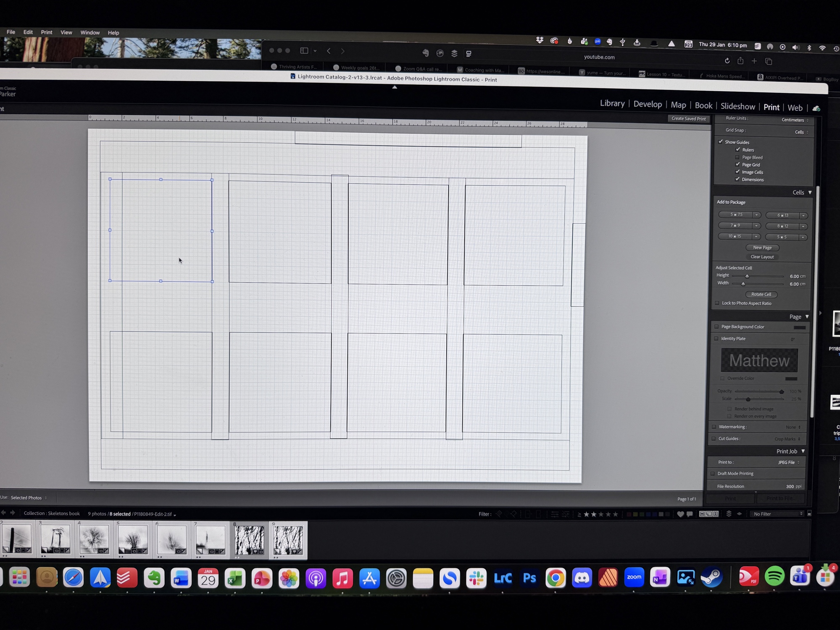The height and width of the screenshot is (630, 840).
Task: Open the Window menu
Action: coord(90,32)
